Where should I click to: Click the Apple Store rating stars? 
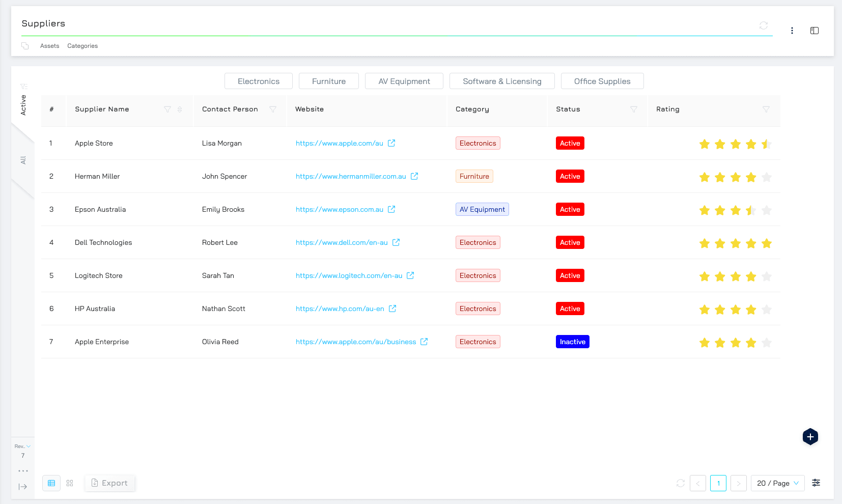pos(736,144)
